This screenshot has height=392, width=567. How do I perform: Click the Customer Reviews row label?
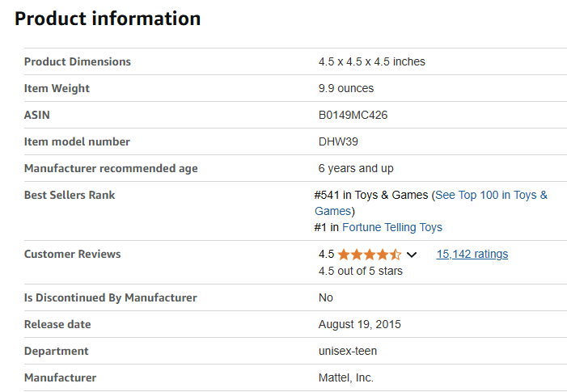click(x=72, y=254)
